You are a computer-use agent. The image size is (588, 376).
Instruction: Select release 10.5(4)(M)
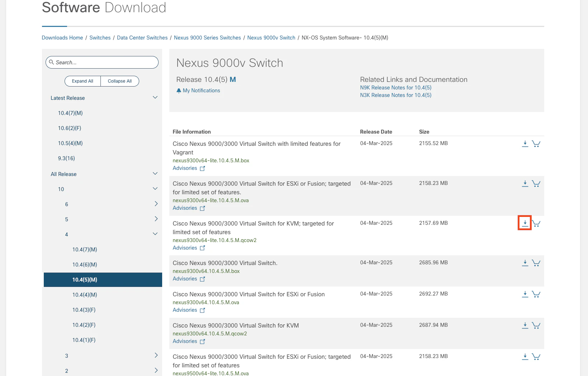click(70, 143)
